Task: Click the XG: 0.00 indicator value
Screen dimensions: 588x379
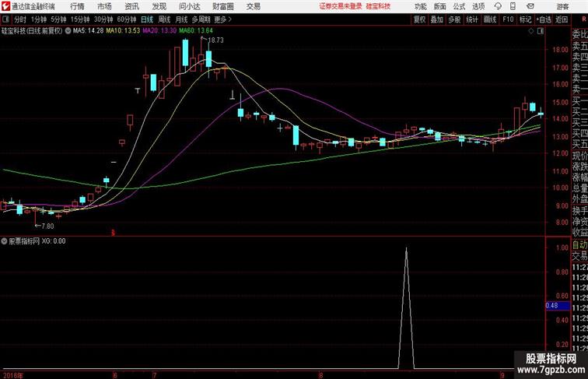Action: 54,241
